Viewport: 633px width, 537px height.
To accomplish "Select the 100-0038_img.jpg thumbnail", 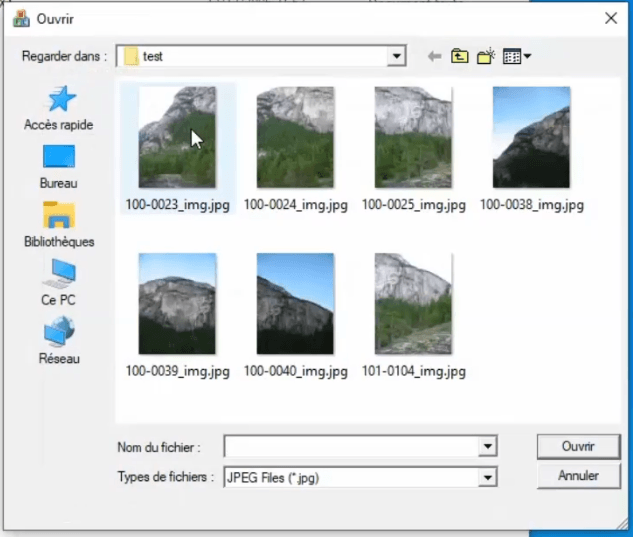I will [531, 138].
